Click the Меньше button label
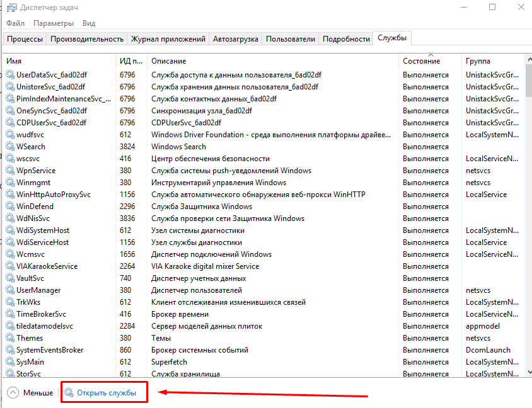 pyautogui.click(x=38, y=393)
